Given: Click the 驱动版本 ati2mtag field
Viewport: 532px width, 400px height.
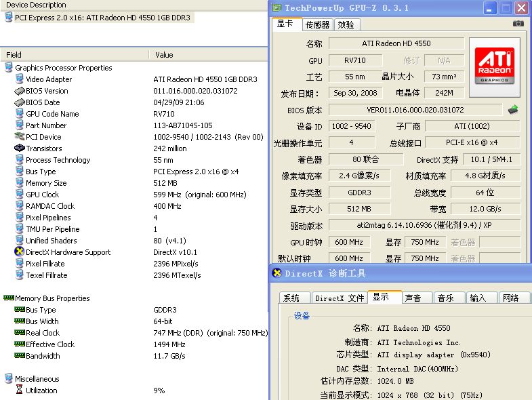Looking at the screenshot, I should point(425,225).
